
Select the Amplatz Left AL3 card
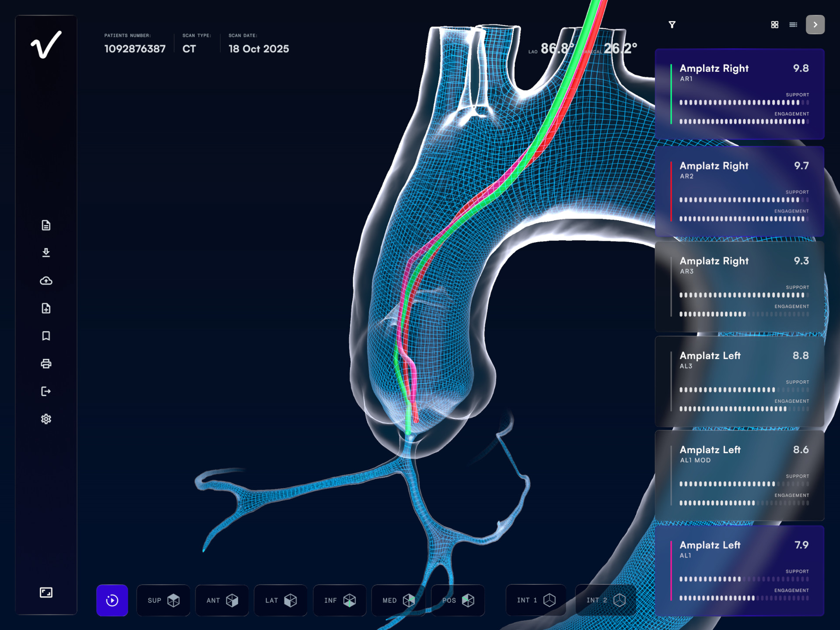[739, 381]
